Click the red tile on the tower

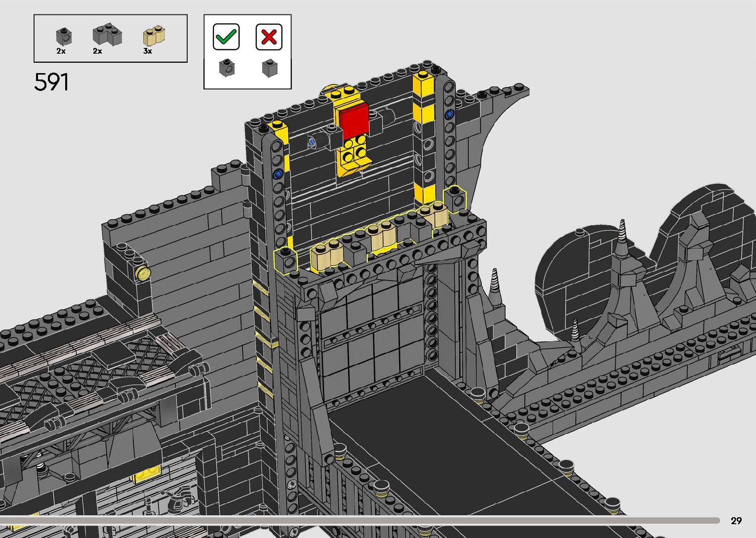(353, 122)
